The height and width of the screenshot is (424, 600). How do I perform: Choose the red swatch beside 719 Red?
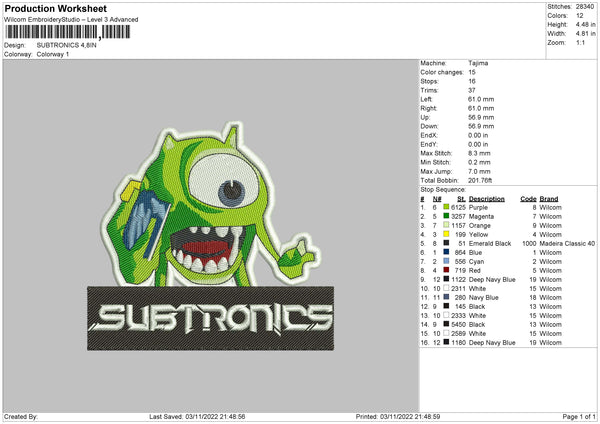click(x=446, y=270)
